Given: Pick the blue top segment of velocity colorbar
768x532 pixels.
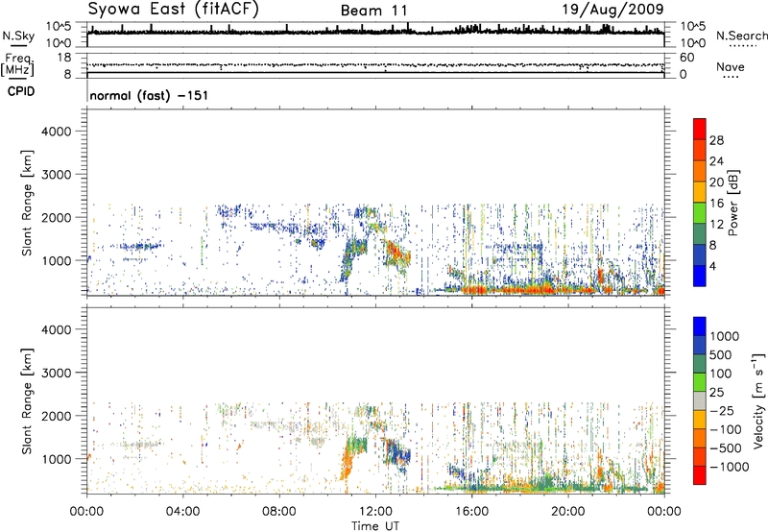Looking at the screenshot, I should pyautogui.click(x=700, y=326).
